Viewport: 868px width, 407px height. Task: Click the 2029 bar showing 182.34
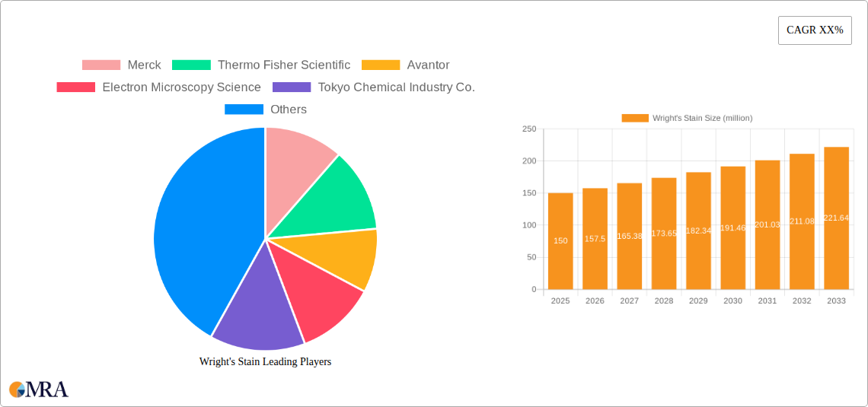click(x=698, y=231)
